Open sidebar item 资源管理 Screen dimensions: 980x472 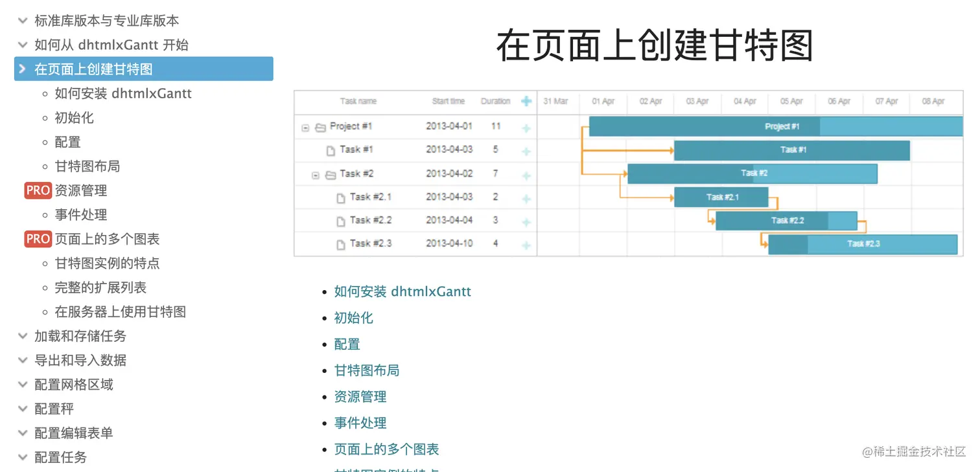[81, 190]
